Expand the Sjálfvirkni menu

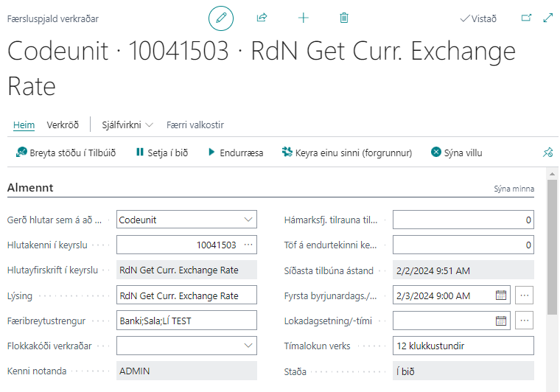tap(127, 125)
